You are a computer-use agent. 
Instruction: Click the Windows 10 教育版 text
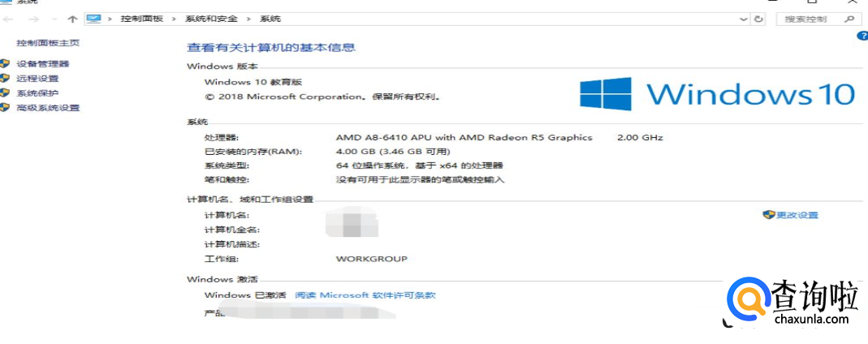[x=253, y=82]
